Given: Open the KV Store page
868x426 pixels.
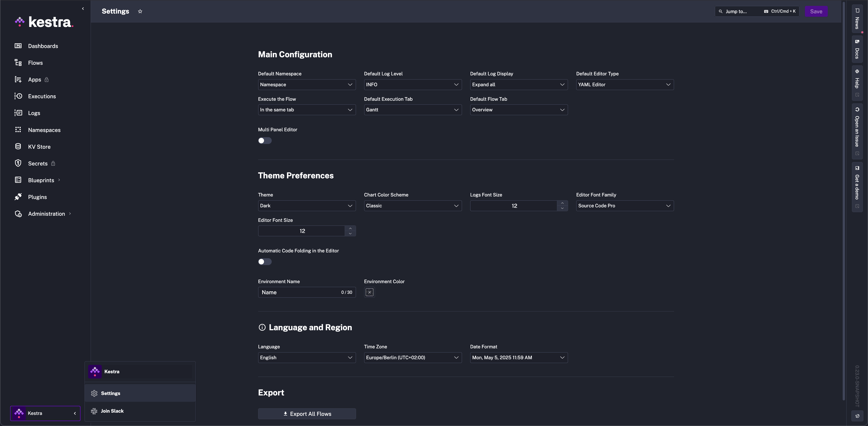Looking at the screenshot, I should 39,146.
